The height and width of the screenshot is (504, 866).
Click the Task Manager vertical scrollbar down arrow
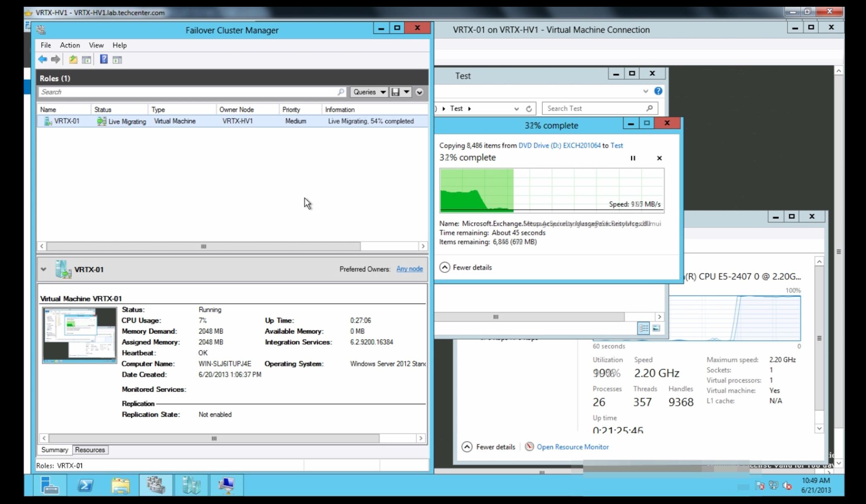[x=819, y=429]
